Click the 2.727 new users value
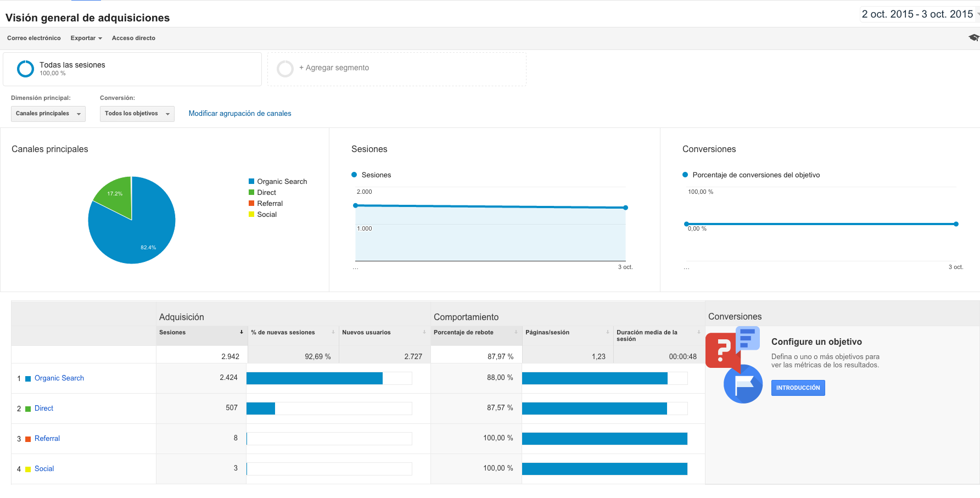 click(x=413, y=356)
